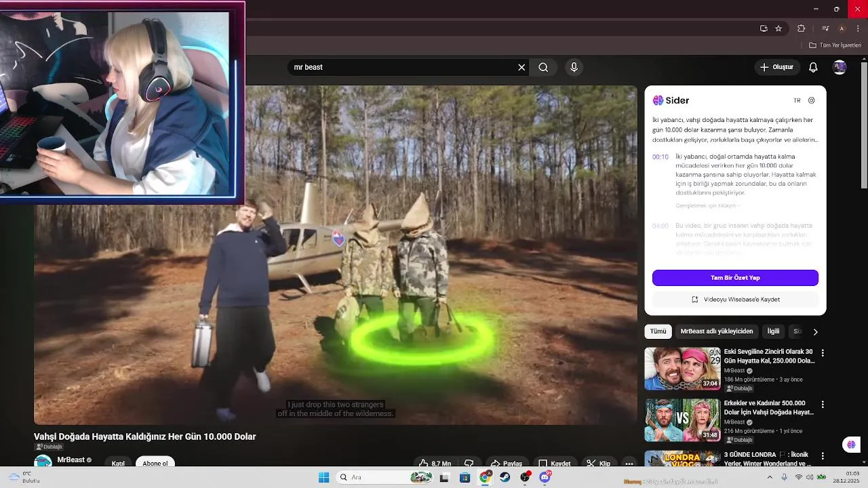868x488 pixels.
Task: Open the 'Erkekler ve Kadınlar 500.000' thumbnail
Action: [682, 420]
